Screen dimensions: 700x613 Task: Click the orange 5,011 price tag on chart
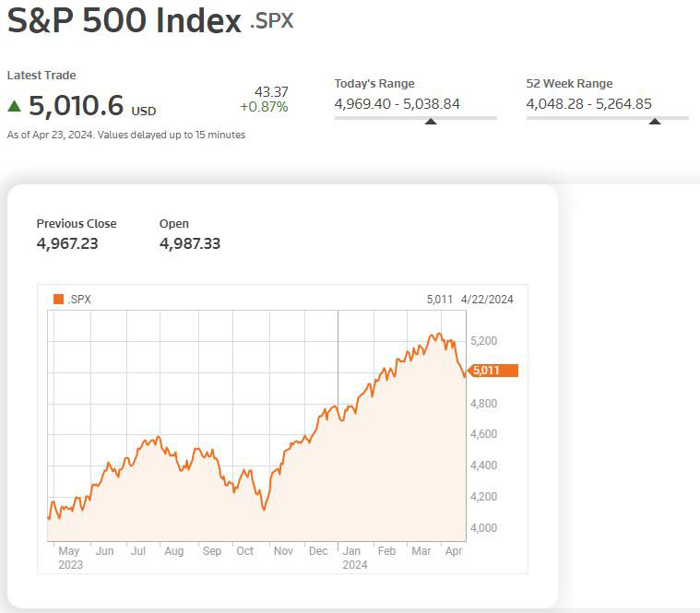(493, 371)
